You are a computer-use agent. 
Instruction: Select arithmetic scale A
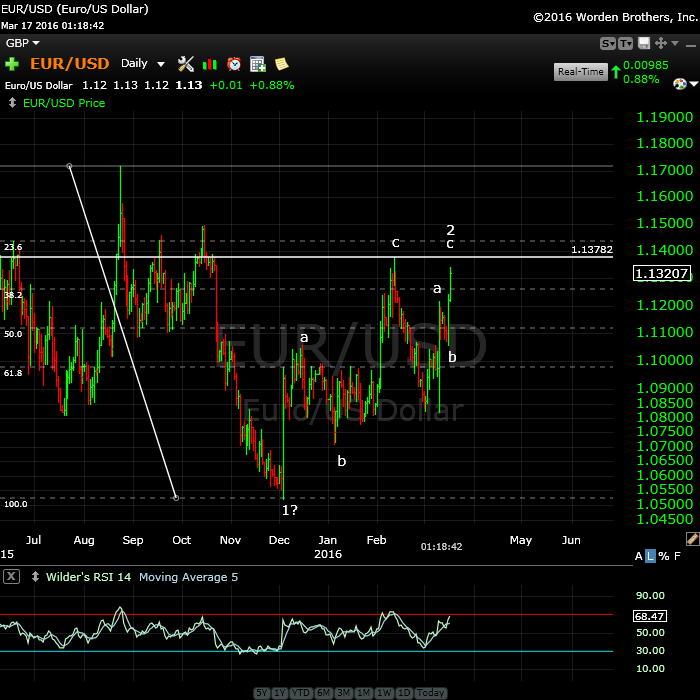638,556
